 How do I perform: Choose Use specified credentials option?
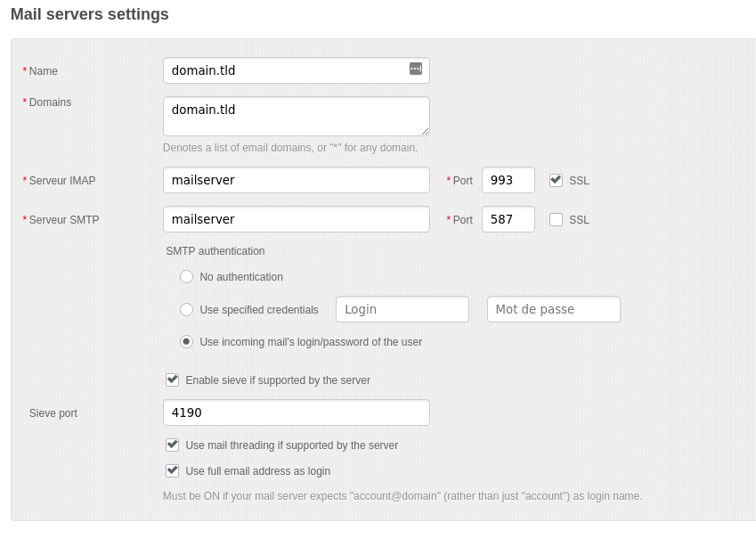[186, 310]
